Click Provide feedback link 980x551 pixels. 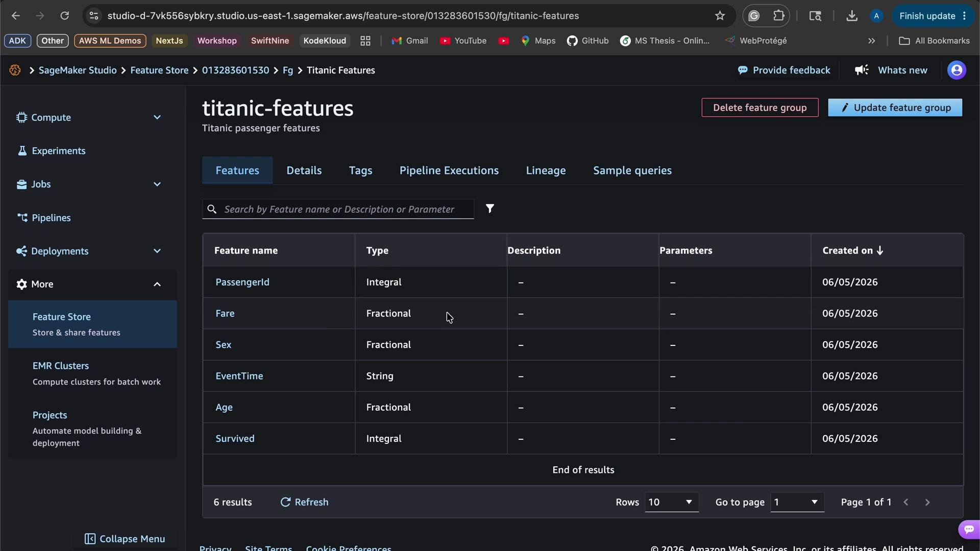(783, 70)
